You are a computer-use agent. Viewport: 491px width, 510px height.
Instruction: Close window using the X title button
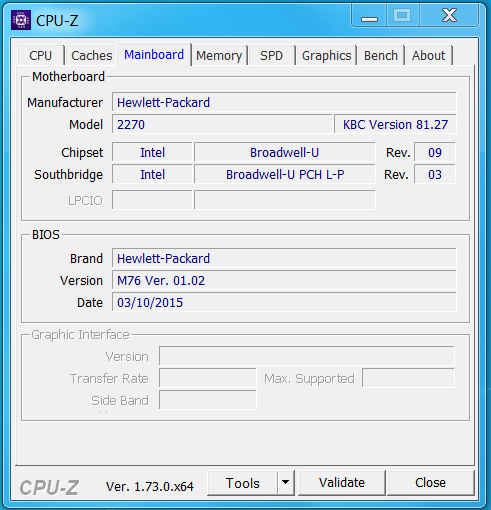(449, 15)
